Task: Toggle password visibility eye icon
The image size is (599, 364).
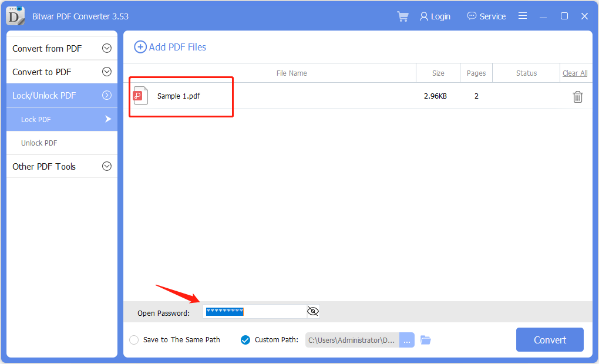Action: (x=313, y=311)
